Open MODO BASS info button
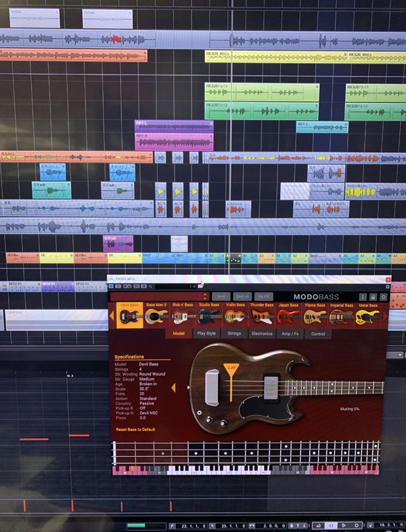The height and width of the screenshot is (532, 406). coord(363,297)
